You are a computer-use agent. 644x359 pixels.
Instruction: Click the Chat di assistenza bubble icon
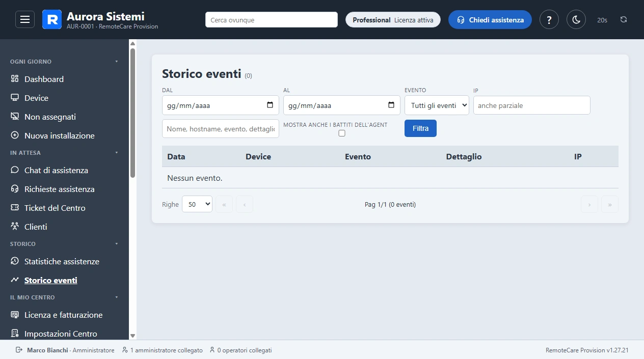[x=15, y=170]
